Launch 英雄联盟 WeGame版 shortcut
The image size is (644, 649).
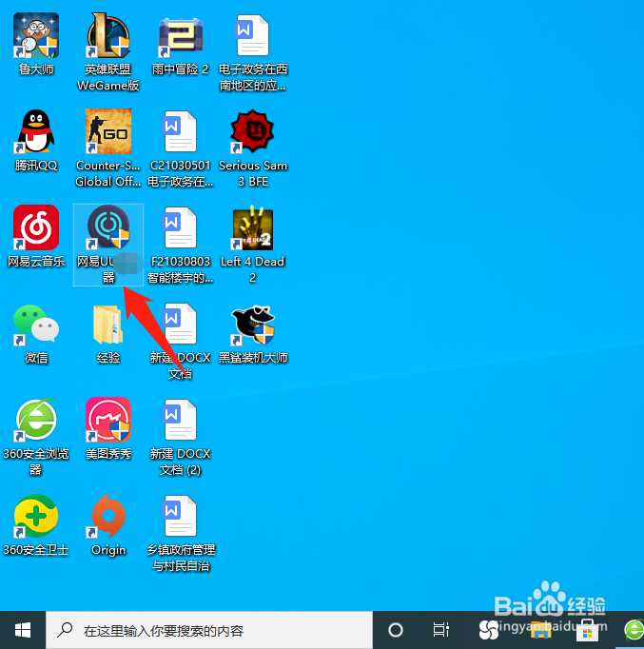click(x=108, y=35)
